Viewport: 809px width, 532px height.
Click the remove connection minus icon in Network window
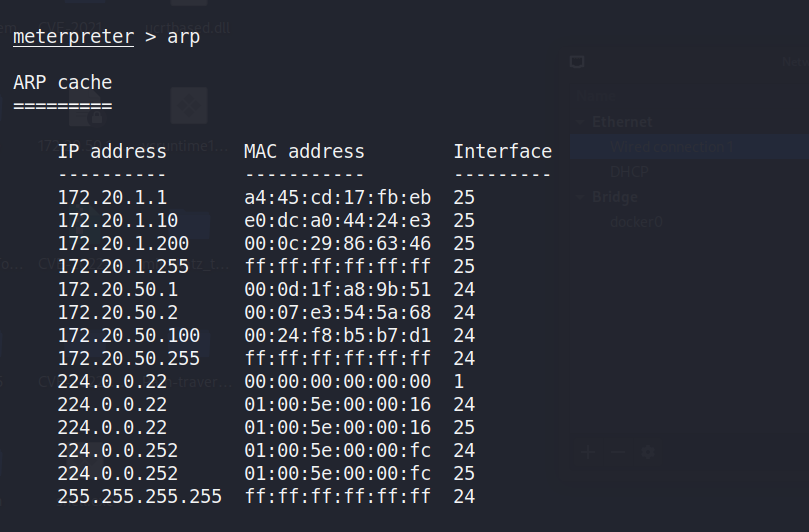point(618,453)
